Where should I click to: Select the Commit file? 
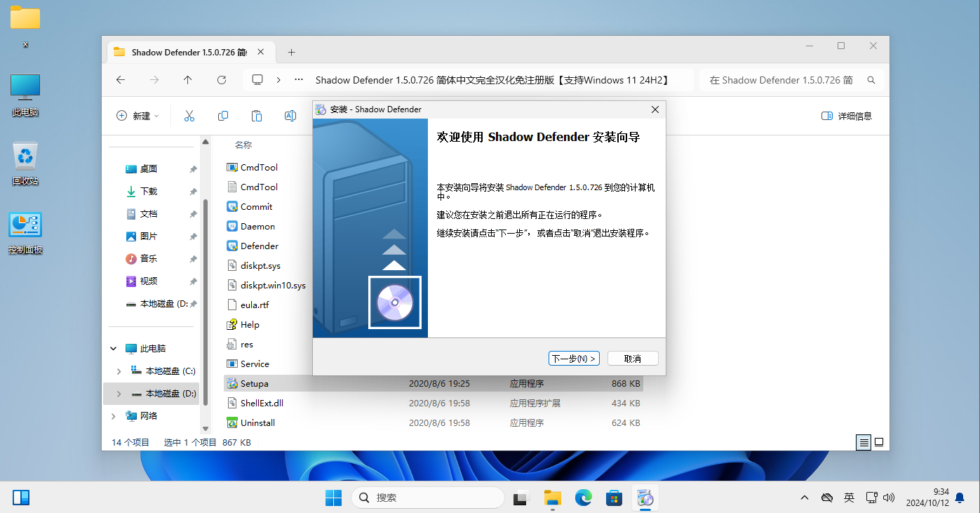coord(250,207)
